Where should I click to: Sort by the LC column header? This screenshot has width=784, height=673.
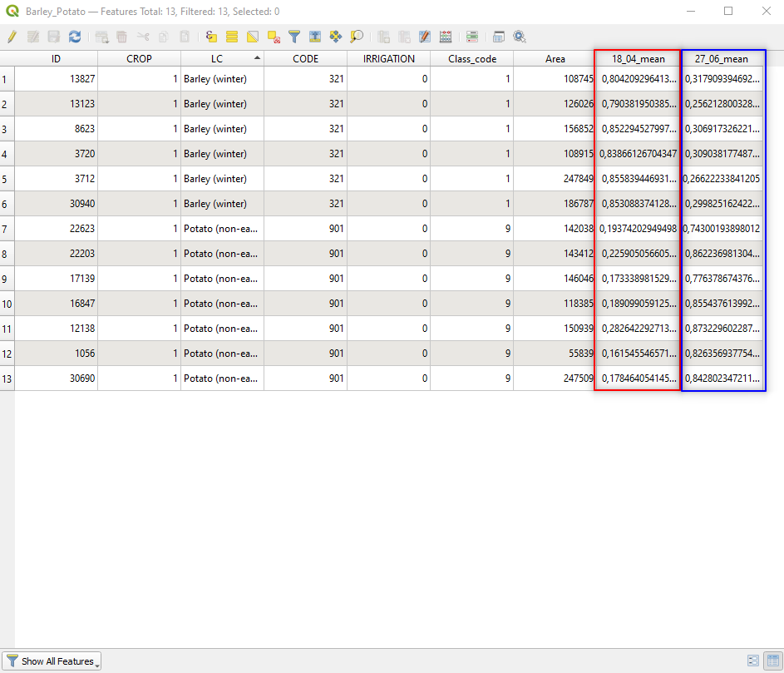[x=222, y=58]
